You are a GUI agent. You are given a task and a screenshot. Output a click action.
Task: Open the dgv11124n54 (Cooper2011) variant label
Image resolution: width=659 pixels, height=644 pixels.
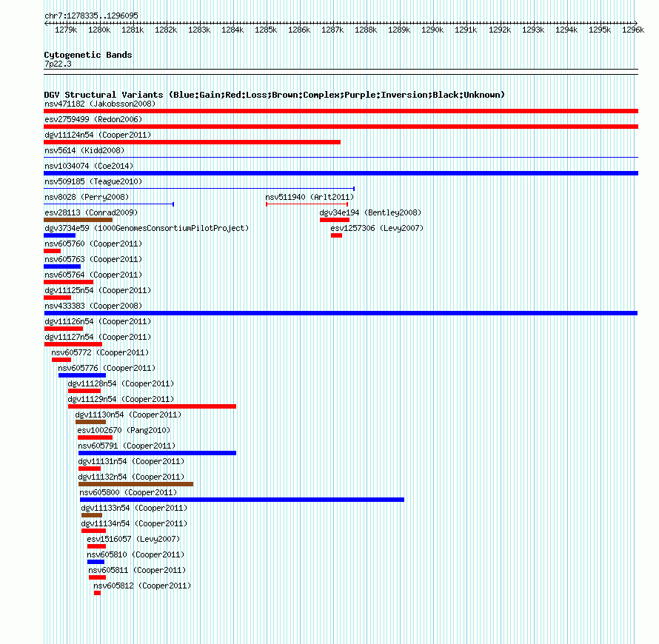click(98, 135)
